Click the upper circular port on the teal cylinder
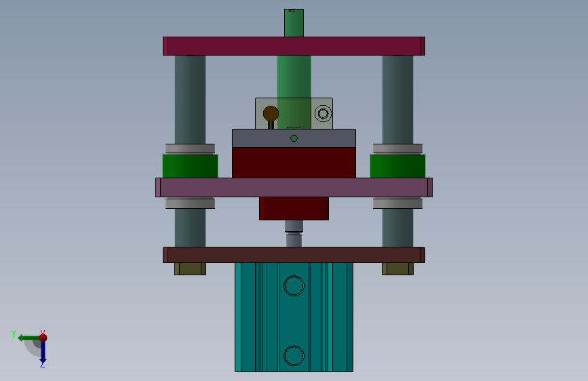 point(294,286)
